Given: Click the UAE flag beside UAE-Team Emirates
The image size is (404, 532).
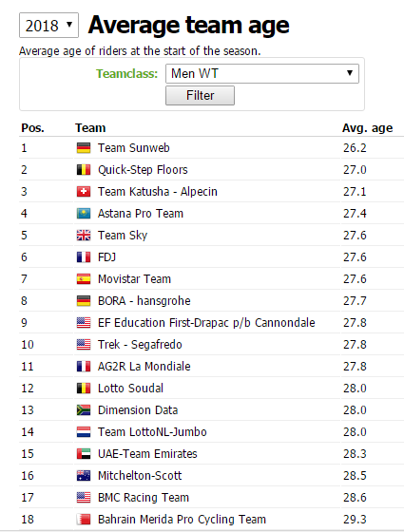Looking at the screenshot, I should (x=84, y=454).
